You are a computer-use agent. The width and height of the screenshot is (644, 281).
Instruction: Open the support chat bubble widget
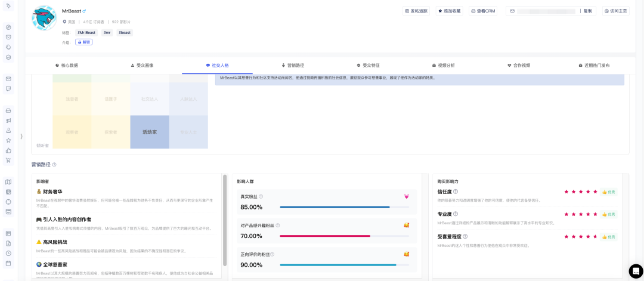pos(636,271)
